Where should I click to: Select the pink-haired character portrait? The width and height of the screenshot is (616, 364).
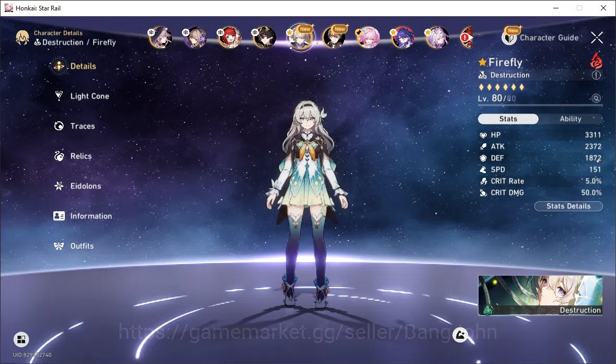[x=368, y=38]
